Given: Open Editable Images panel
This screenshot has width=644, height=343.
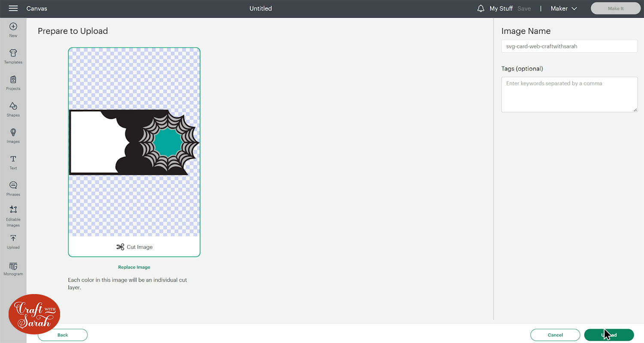Looking at the screenshot, I should 13,216.
